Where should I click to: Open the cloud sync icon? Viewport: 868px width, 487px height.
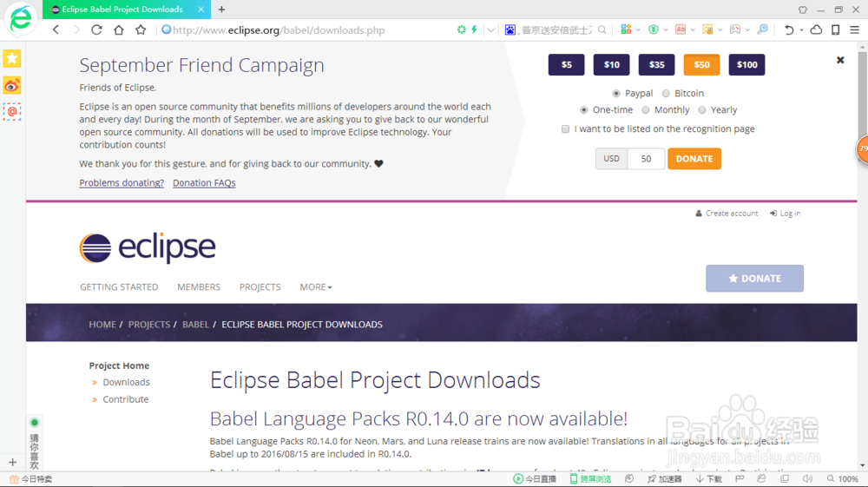point(816,30)
